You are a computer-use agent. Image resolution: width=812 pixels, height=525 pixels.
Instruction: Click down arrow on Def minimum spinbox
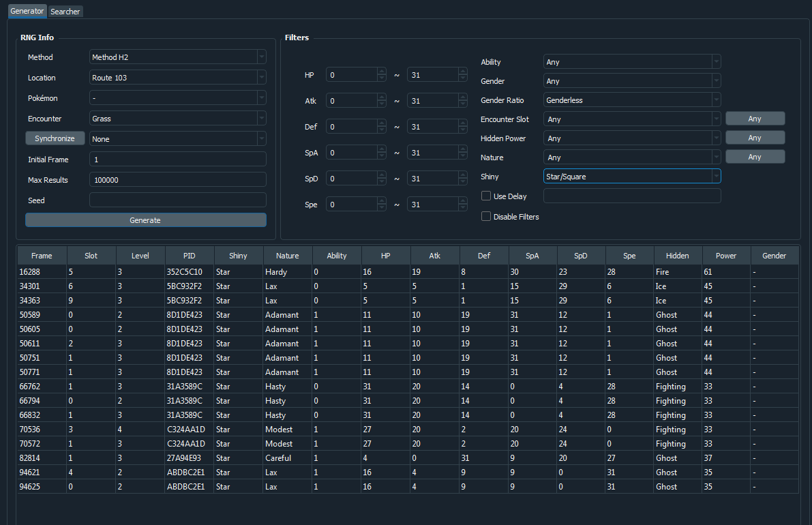381,130
